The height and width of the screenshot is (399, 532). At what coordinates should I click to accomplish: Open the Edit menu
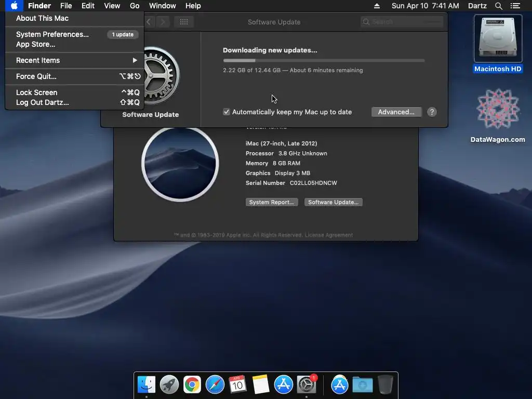pyautogui.click(x=88, y=6)
